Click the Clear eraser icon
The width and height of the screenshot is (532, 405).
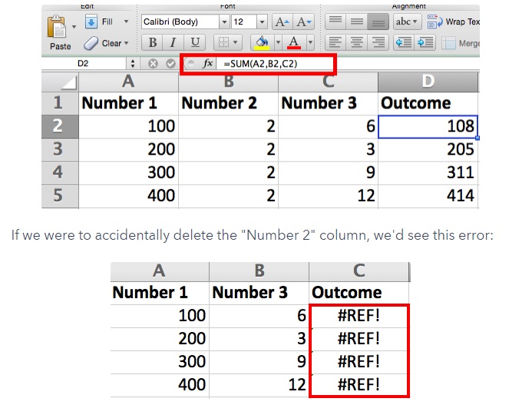click(x=91, y=44)
